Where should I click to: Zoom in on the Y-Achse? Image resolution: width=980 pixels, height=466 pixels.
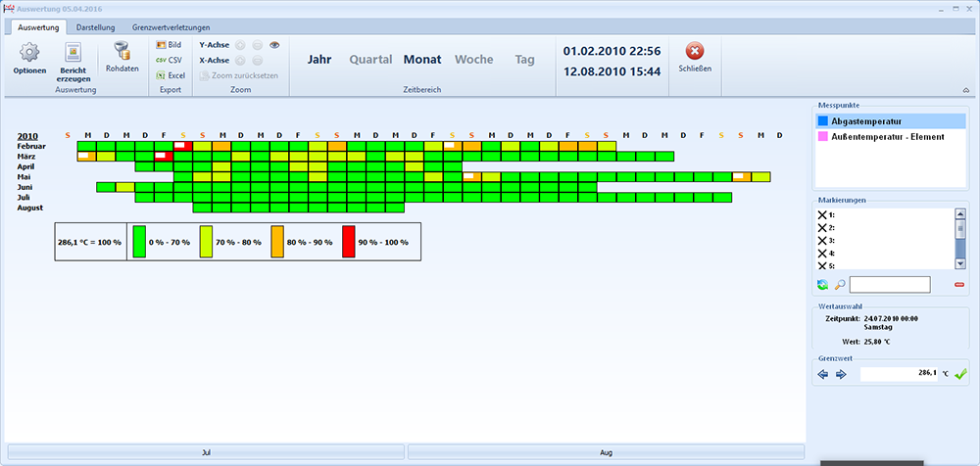[x=240, y=45]
